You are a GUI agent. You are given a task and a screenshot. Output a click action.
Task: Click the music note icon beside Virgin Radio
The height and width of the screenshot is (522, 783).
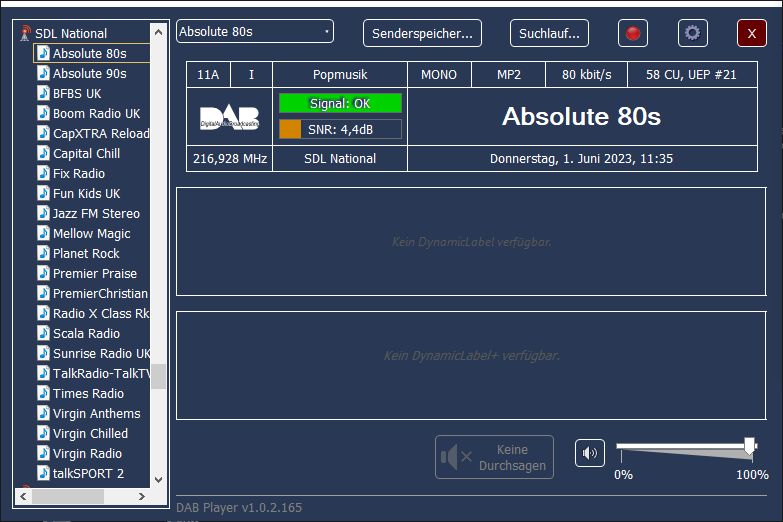(43, 453)
